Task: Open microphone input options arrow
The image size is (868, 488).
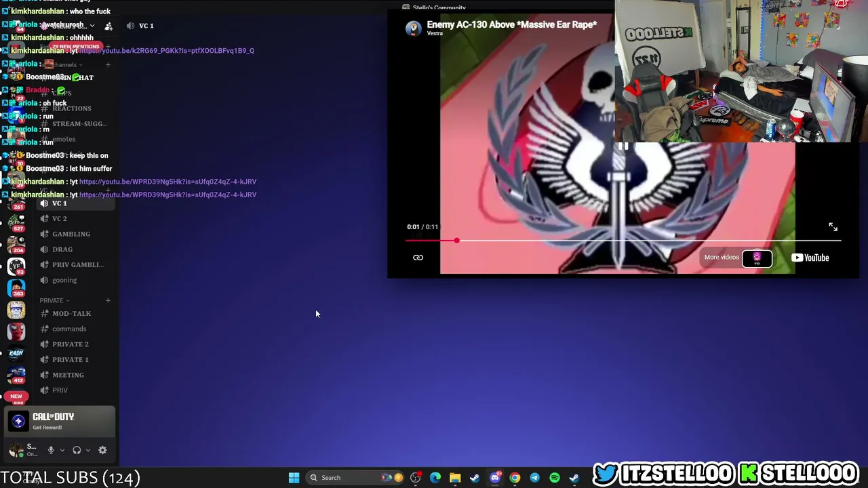Action: pos(62,450)
